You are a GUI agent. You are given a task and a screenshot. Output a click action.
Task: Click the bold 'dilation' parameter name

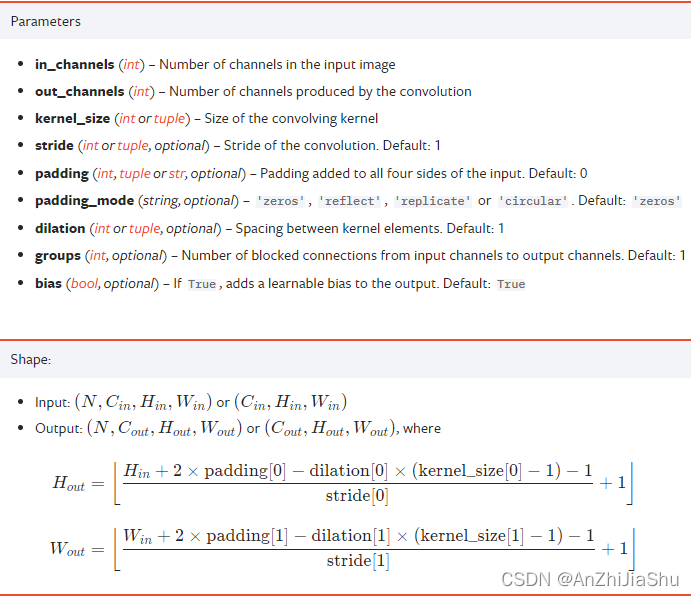coord(60,229)
